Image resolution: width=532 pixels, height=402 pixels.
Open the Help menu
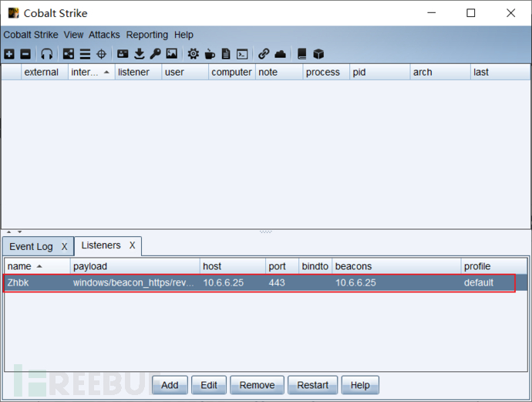coord(184,35)
